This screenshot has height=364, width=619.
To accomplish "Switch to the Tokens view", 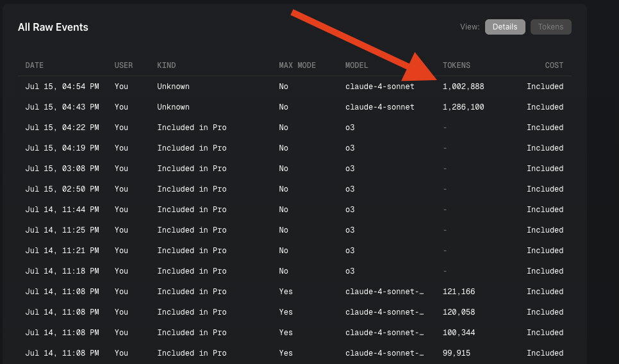I will coord(550,27).
